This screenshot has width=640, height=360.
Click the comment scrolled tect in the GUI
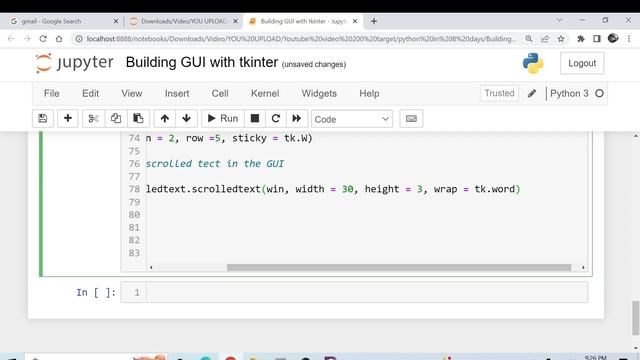click(215, 164)
